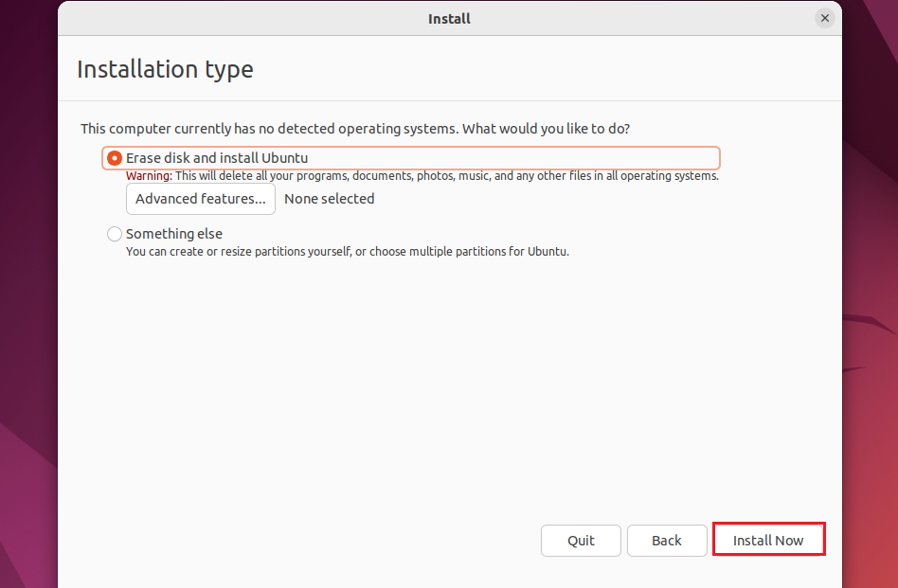The width and height of the screenshot is (898, 588).
Task: Close the Install window
Action: click(x=823, y=17)
